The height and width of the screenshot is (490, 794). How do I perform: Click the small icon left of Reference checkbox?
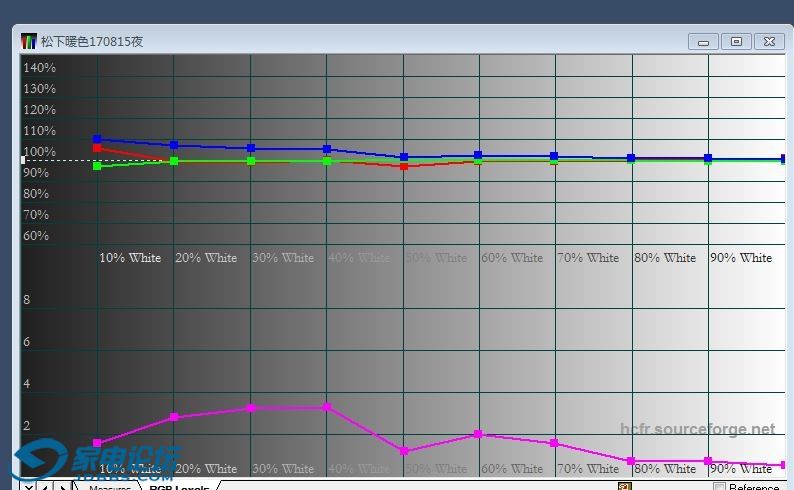624,487
